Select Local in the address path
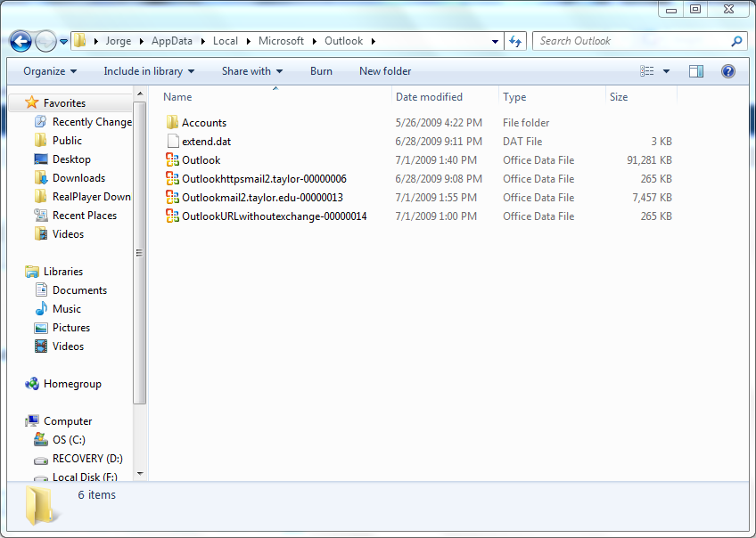 tap(226, 41)
